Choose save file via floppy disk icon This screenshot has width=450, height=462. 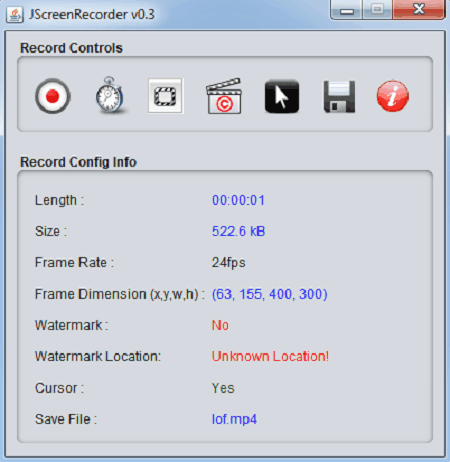point(339,96)
